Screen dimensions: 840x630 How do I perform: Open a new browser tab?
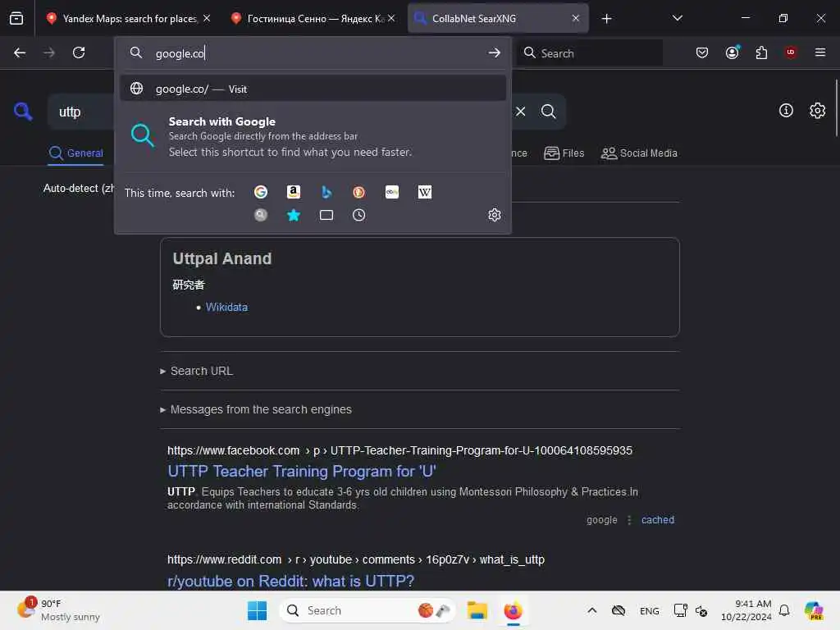tap(606, 19)
